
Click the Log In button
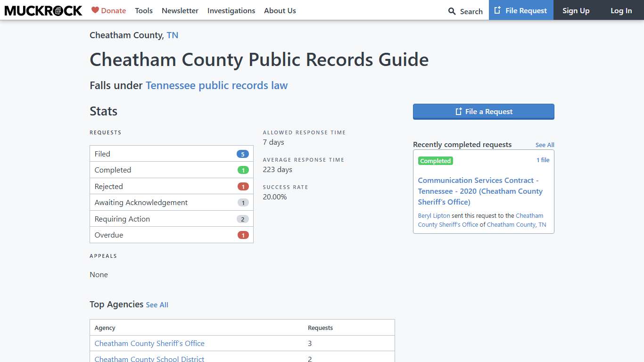click(x=621, y=10)
